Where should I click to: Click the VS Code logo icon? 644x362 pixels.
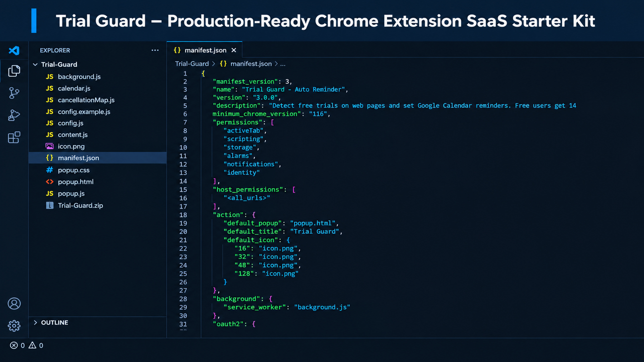tap(14, 51)
